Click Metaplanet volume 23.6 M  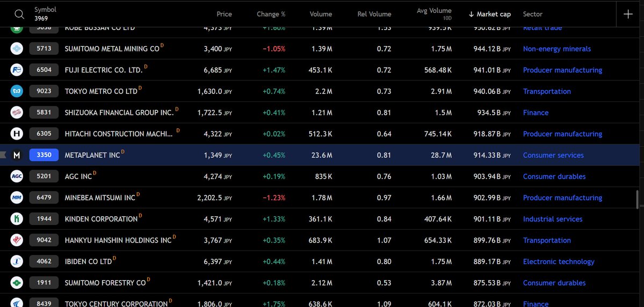(320, 155)
